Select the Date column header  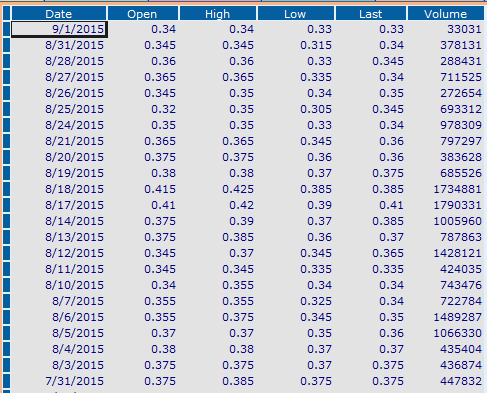pos(59,14)
